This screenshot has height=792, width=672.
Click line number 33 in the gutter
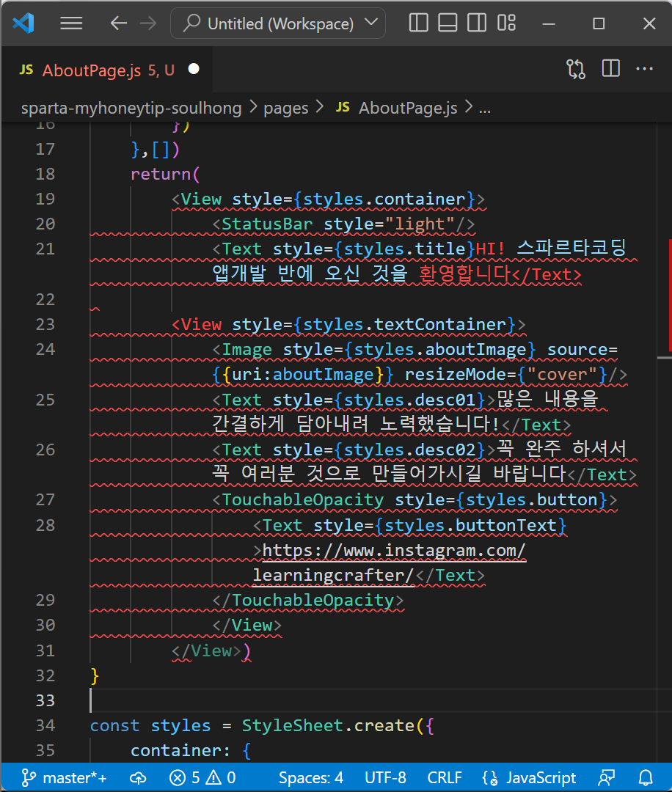(45, 700)
